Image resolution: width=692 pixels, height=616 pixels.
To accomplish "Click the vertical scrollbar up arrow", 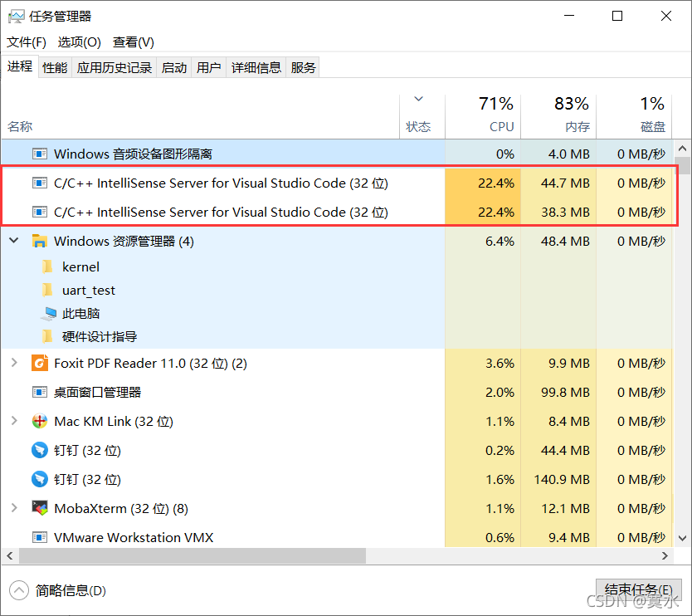I will (682, 149).
